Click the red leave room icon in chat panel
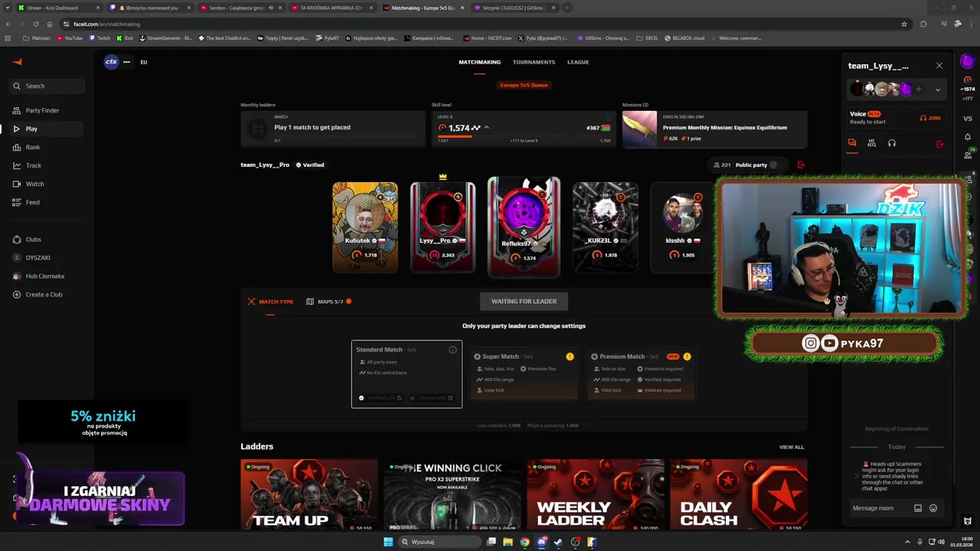Image resolution: width=980 pixels, height=551 pixels. (940, 144)
